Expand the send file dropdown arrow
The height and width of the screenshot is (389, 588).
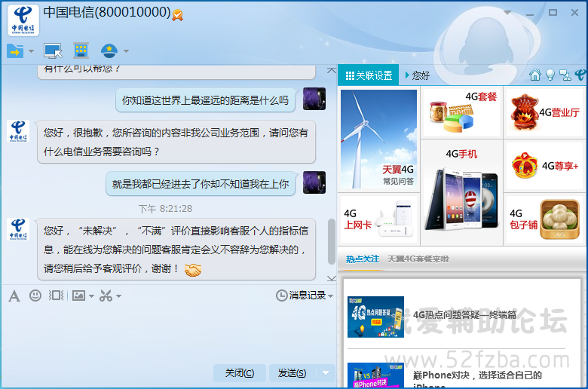pyautogui.click(x=31, y=51)
